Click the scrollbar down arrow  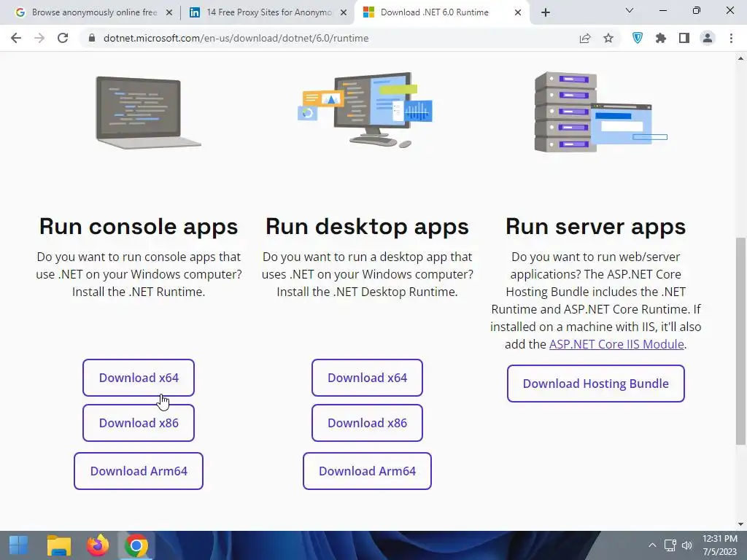click(x=740, y=524)
